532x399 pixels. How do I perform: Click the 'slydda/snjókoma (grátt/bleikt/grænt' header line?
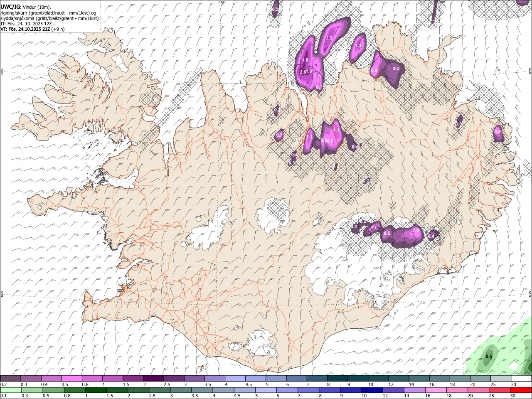(x=50, y=18)
